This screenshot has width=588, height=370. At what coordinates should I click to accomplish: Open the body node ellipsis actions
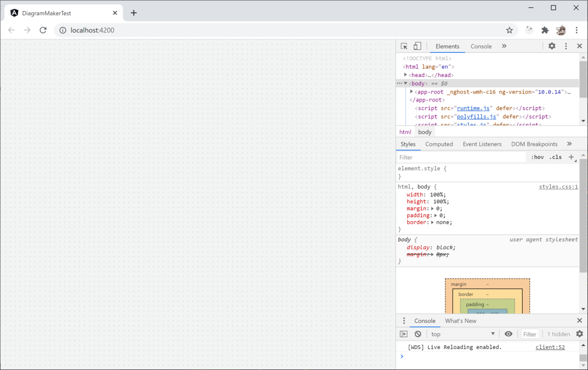click(x=399, y=83)
